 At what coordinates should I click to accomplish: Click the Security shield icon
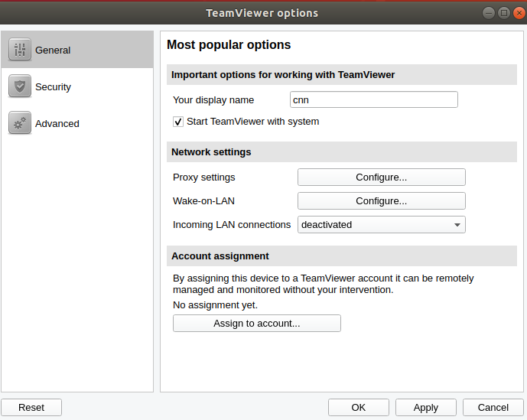tap(20, 86)
